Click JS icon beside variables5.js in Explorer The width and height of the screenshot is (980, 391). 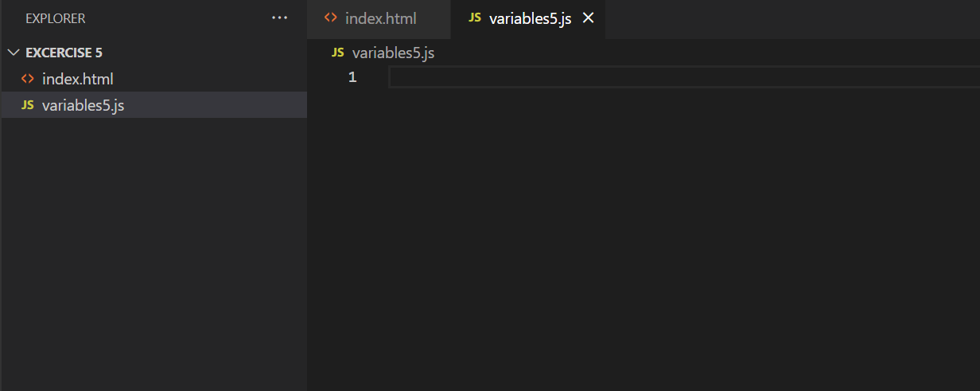click(x=27, y=105)
